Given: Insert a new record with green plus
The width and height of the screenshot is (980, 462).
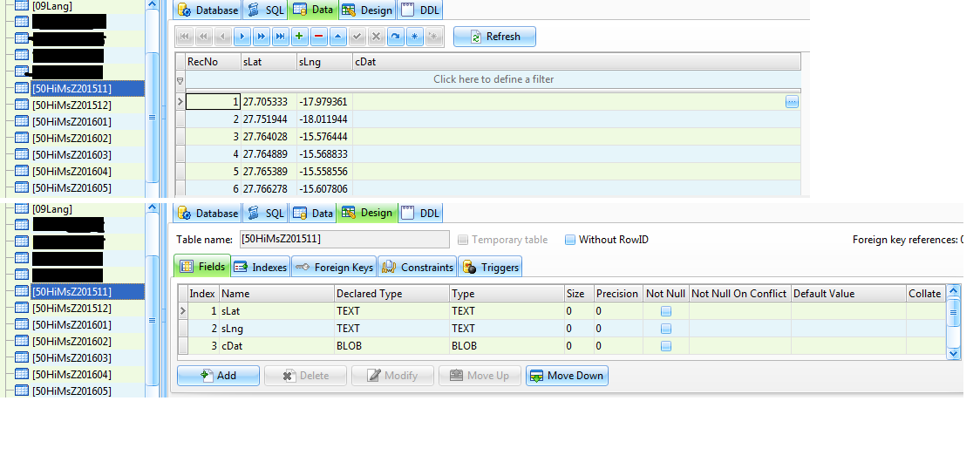Looking at the screenshot, I should [300, 37].
